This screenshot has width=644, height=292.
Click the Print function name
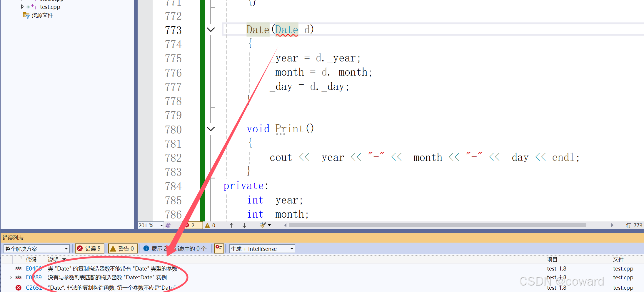(x=289, y=129)
